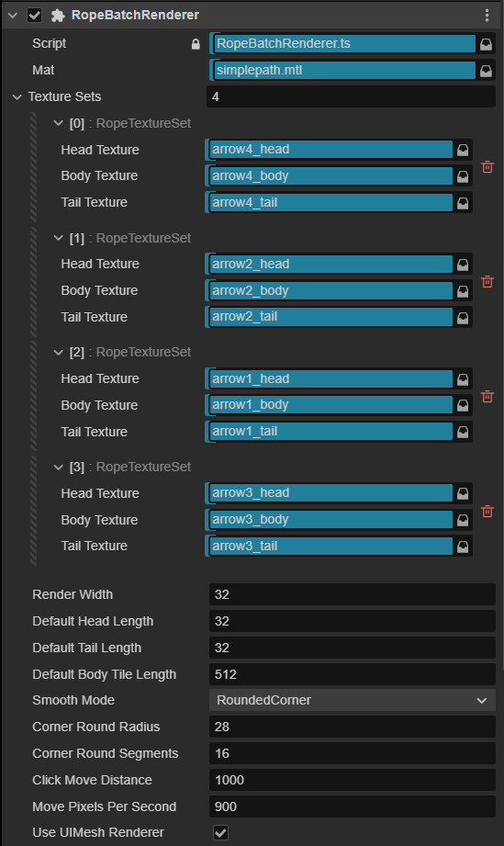Uncheck Use UIMesh Renderer
Viewport: 504px width, 846px height.
pyautogui.click(x=220, y=832)
